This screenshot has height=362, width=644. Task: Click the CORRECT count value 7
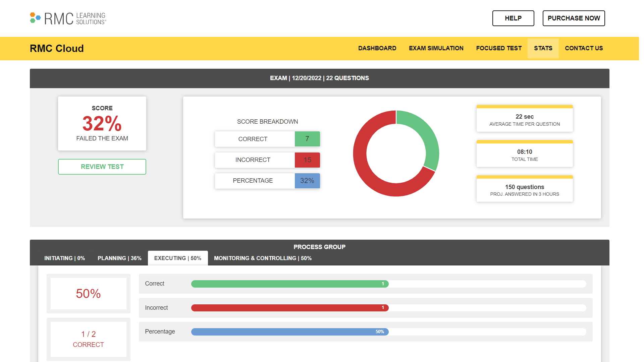307,139
